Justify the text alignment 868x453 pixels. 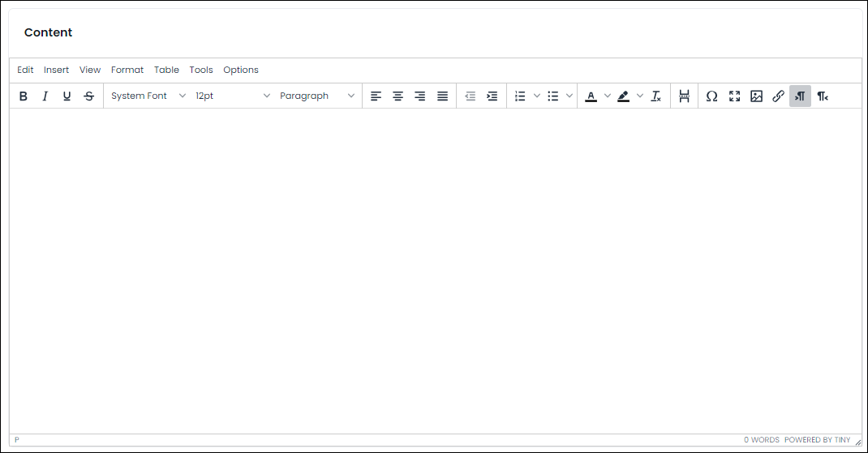click(442, 96)
